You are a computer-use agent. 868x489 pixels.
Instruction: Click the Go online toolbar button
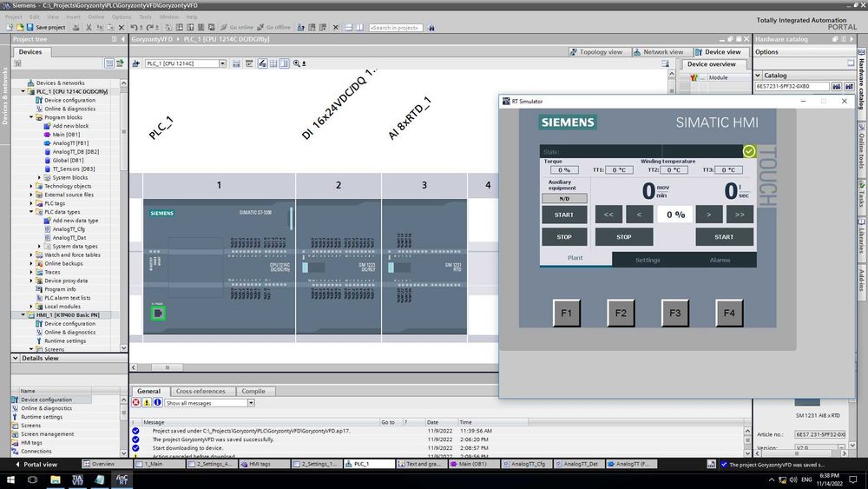pyautogui.click(x=236, y=27)
